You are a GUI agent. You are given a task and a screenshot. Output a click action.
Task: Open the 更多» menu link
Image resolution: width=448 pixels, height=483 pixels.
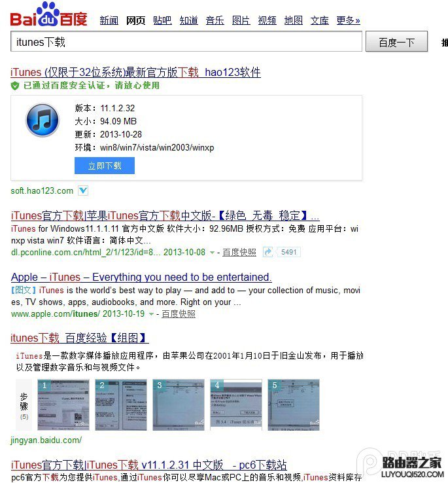point(348,20)
